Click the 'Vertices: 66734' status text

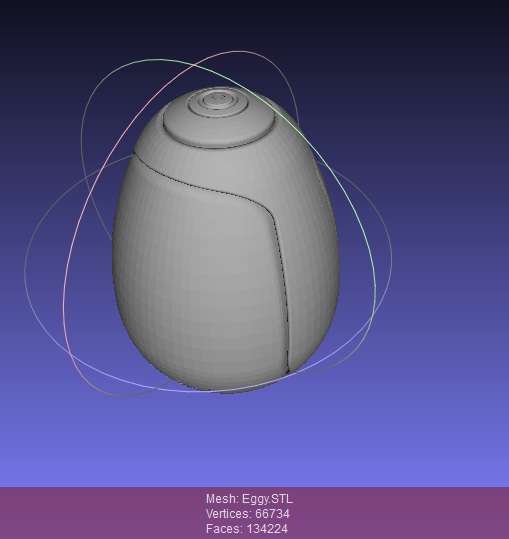[x=248, y=514]
